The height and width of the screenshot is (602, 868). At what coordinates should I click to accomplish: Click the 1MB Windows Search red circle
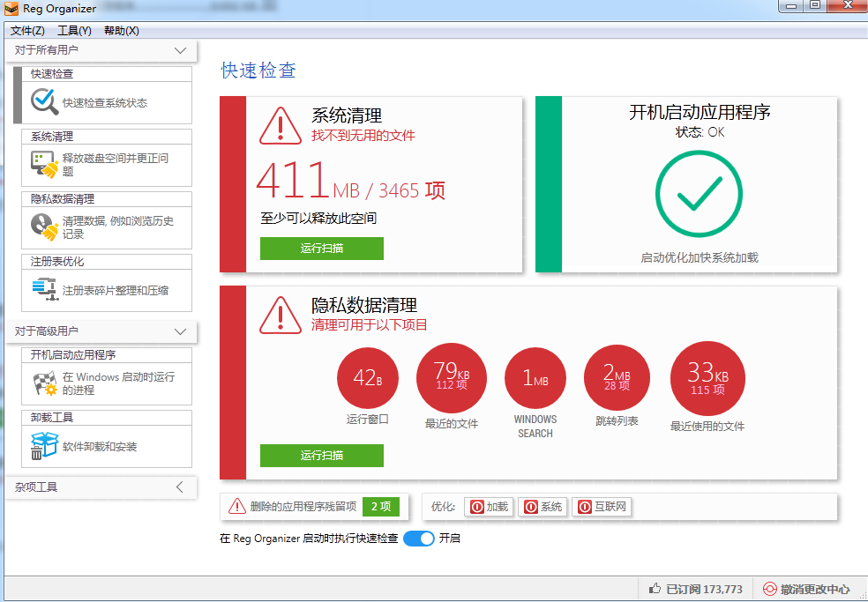pyautogui.click(x=535, y=378)
